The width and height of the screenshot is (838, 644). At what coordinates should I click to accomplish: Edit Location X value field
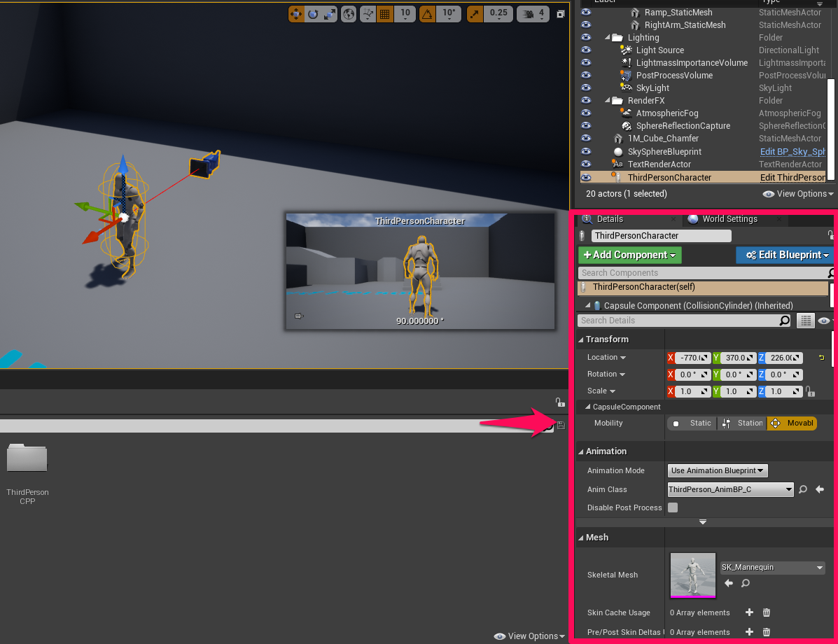click(692, 358)
